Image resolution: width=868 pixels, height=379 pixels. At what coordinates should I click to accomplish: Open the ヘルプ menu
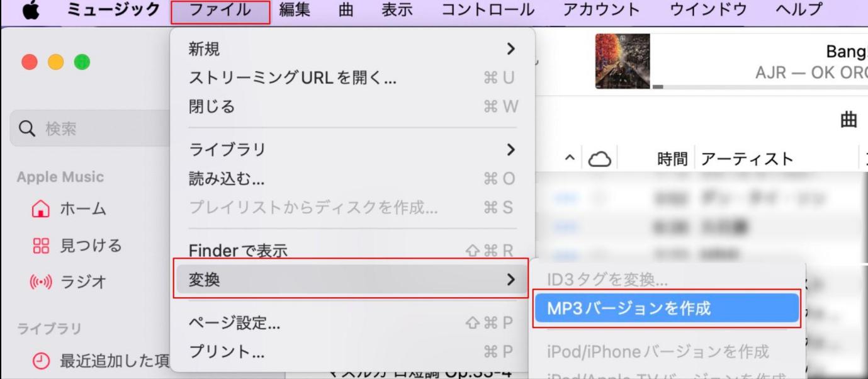[x=799, y=11]
